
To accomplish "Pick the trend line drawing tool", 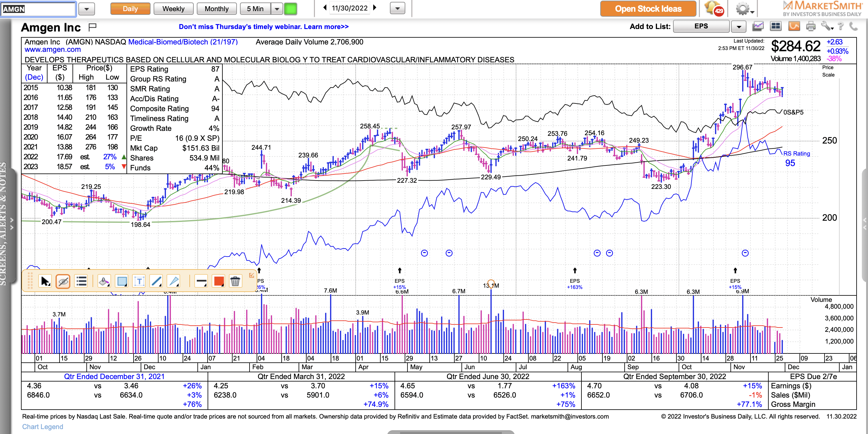I will tap(156, 281).
